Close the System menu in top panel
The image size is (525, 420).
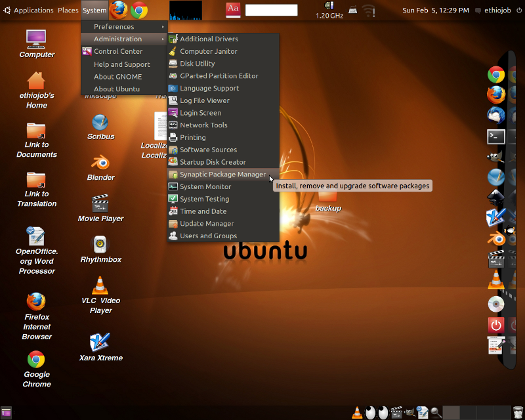click(x=94, y=10)
